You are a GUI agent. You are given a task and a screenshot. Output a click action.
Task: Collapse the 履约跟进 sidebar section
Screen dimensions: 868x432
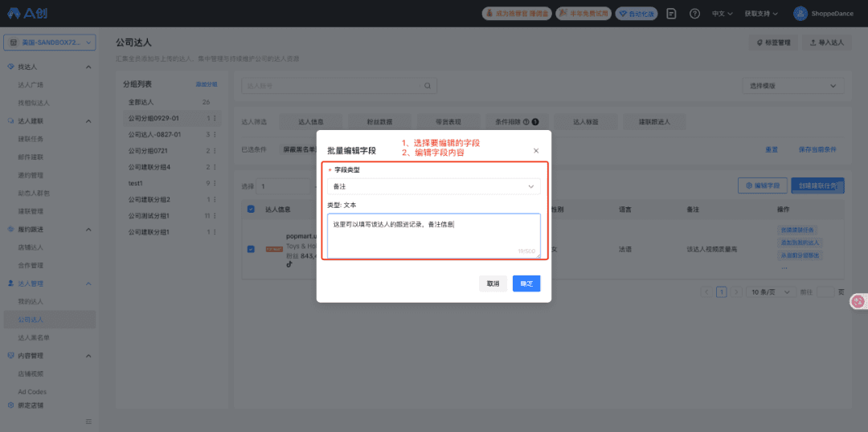tap(88, 229)
